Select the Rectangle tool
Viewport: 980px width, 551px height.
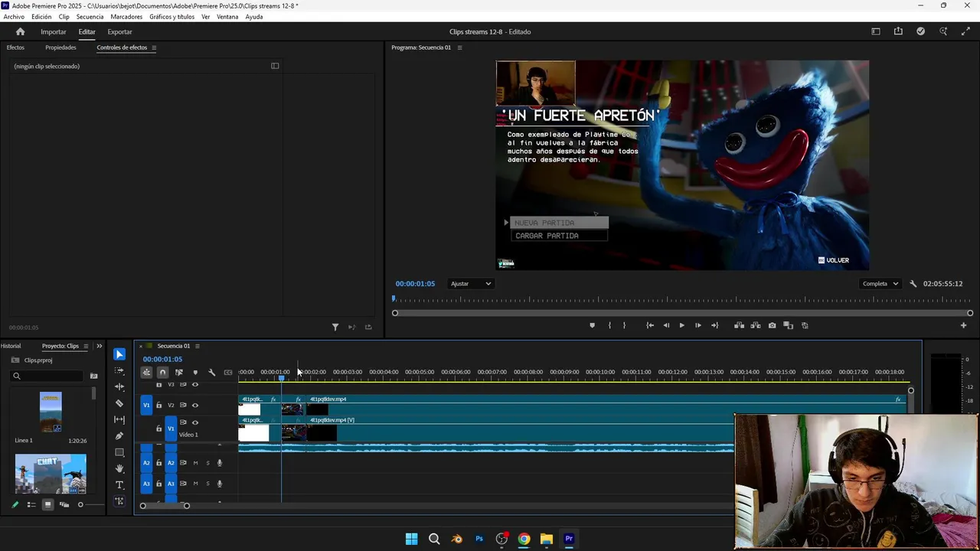(119, 452)
